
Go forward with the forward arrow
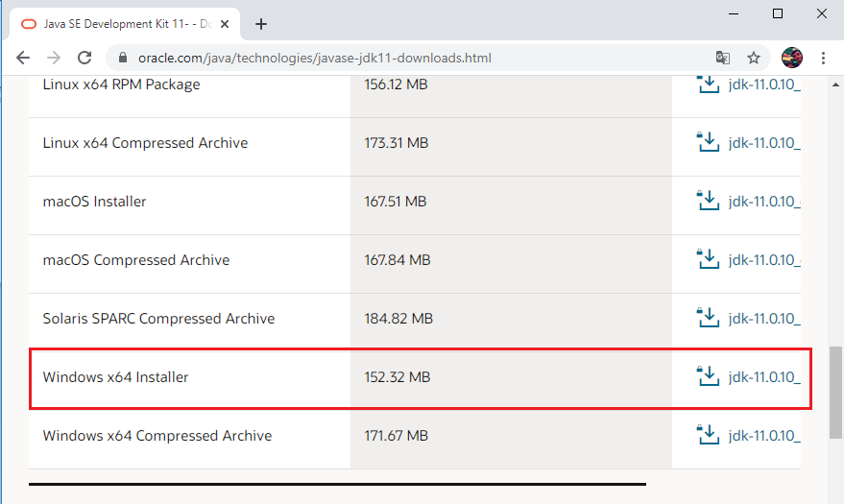point(54,58)
